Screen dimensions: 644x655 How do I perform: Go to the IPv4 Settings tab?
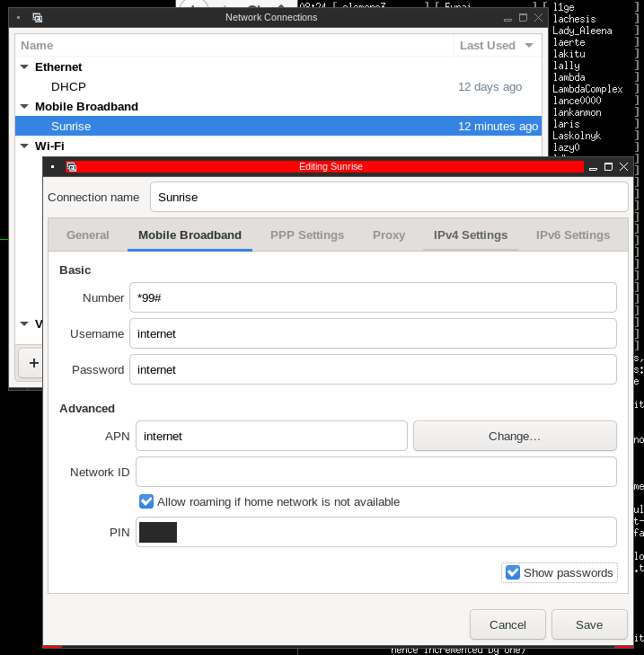pyautogui.click(x=471, y=235)
